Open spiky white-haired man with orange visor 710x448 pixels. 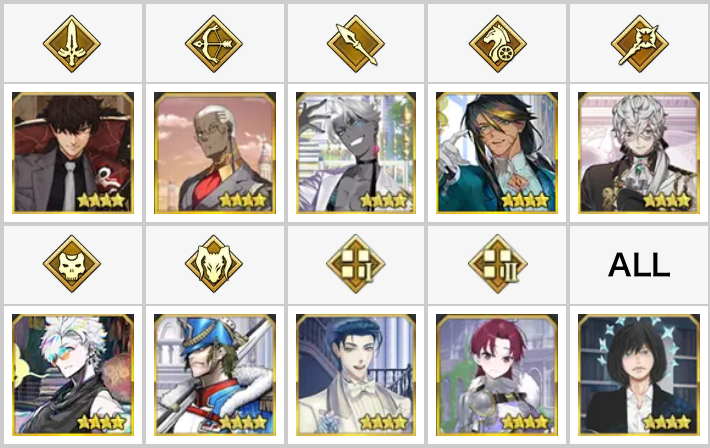(73, 375)
